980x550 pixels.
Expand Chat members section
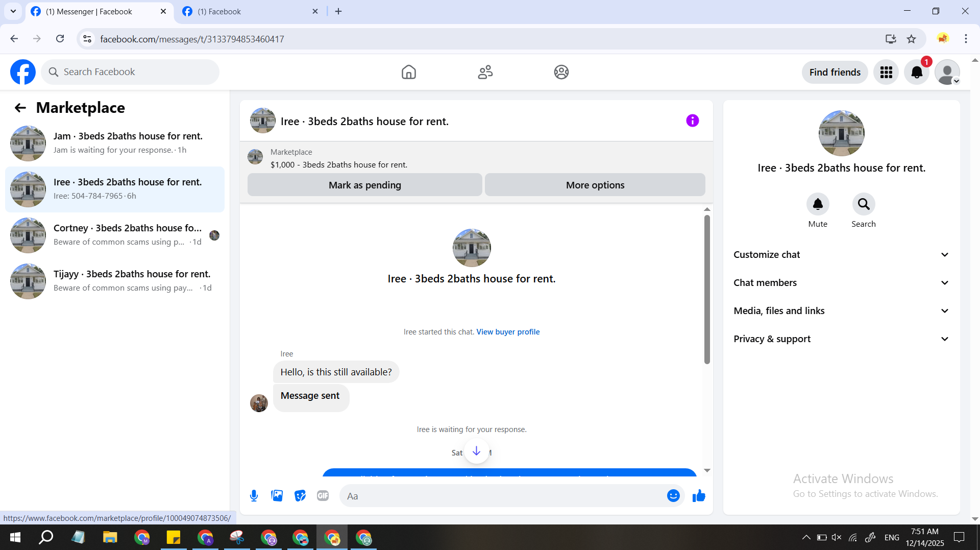pyautogui.click(x=841, y=283)
